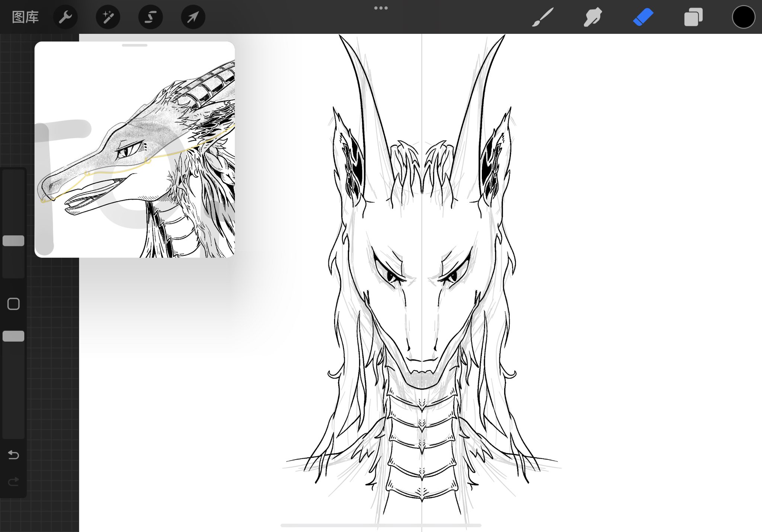
Task: Activate the Transform arrow tool
Action: pos(193,17)
